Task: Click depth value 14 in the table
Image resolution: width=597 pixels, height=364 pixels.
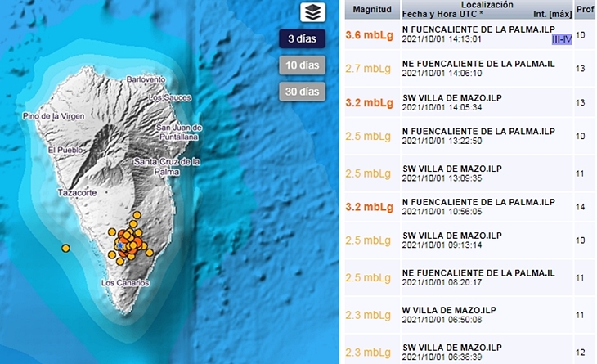Action: point(581,207)
